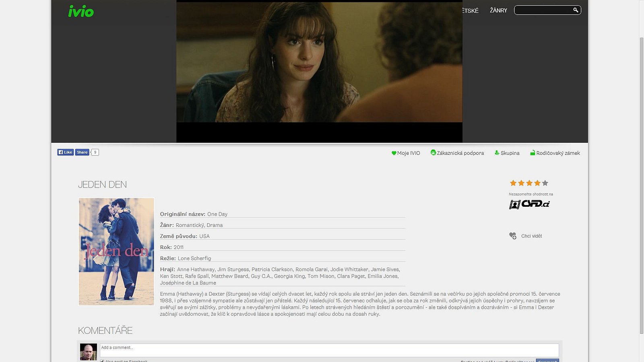Open the ŽÁNRY menu
This screenshot has width=644, height=362.
pos(498,10)
